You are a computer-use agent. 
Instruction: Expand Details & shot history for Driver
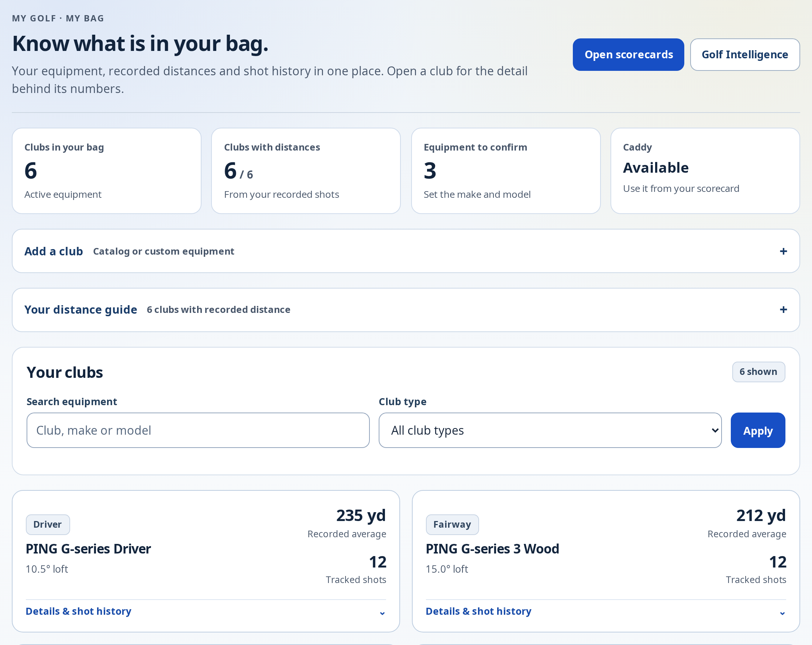[x=206, y=611]
